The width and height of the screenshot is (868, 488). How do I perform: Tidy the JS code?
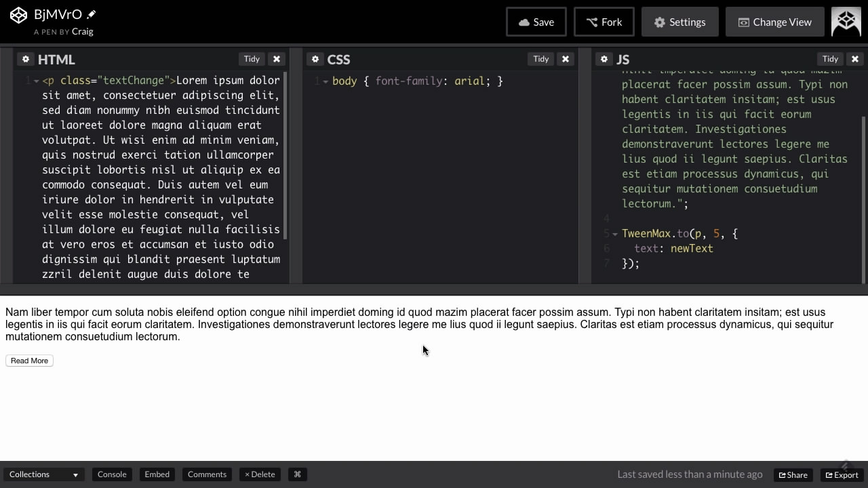[830, 59]
